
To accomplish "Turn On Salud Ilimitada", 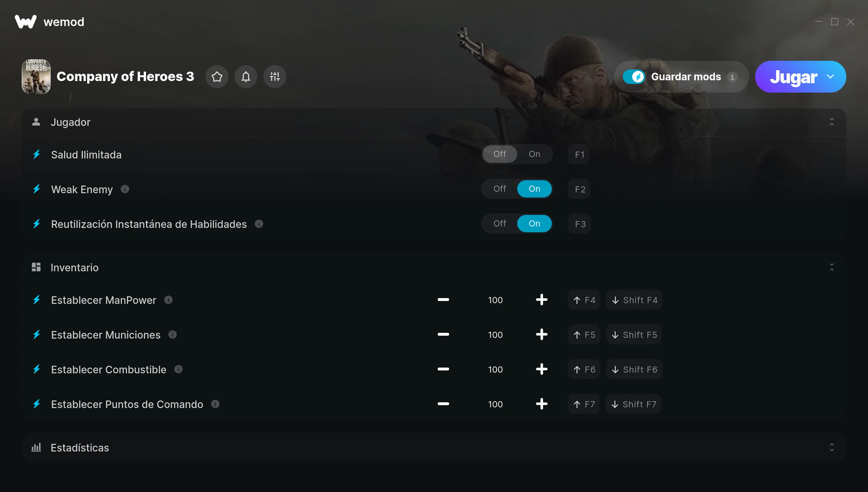I will coord(534,154).
